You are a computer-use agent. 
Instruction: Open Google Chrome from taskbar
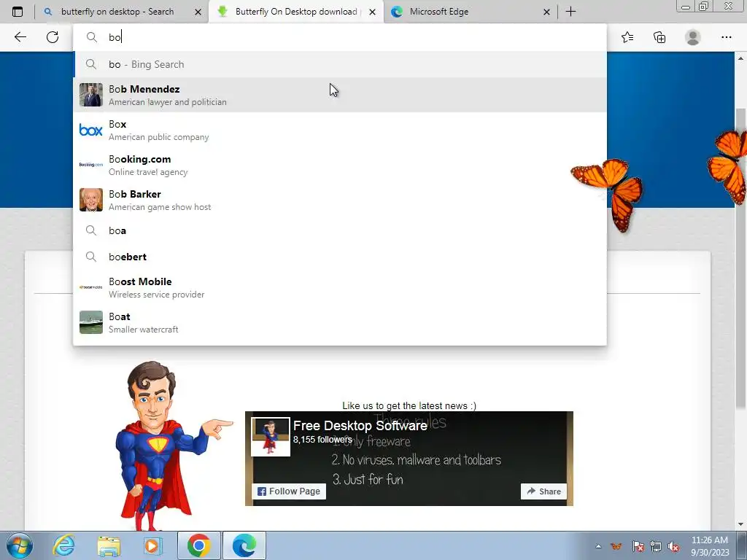pos(198,545)
